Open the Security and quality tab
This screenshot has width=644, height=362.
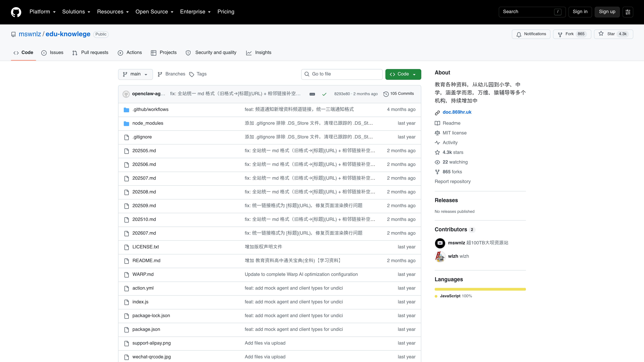pos(211,53)
